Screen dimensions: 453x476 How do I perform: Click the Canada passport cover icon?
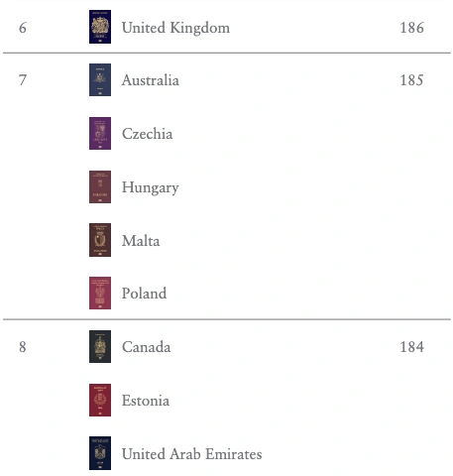tap(100, 346)
